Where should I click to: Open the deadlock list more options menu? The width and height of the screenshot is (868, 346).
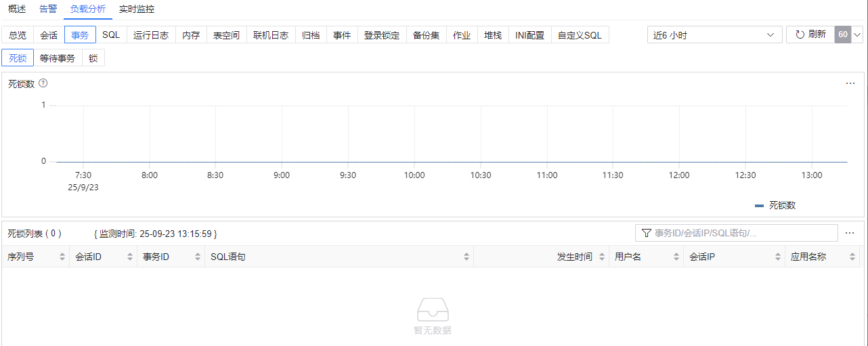850,233
